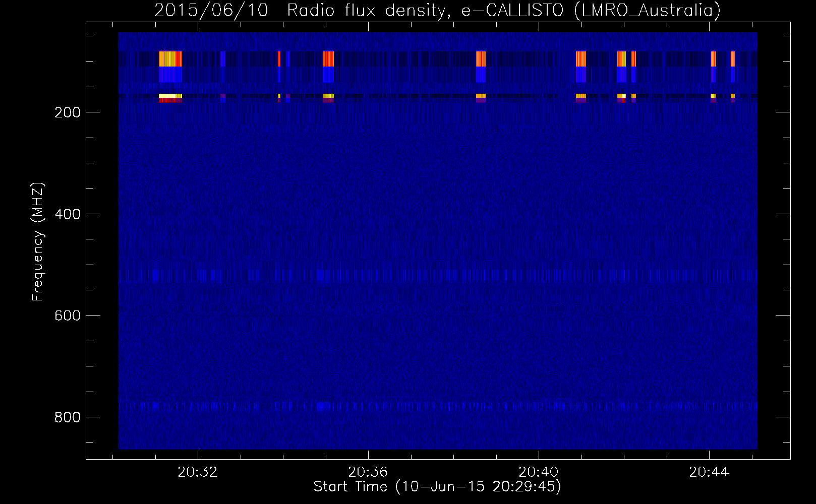
Task: Click the plot title 'Radio flux density, e-CALLISTO (LMRO_Australia)'
Action: 504,10
